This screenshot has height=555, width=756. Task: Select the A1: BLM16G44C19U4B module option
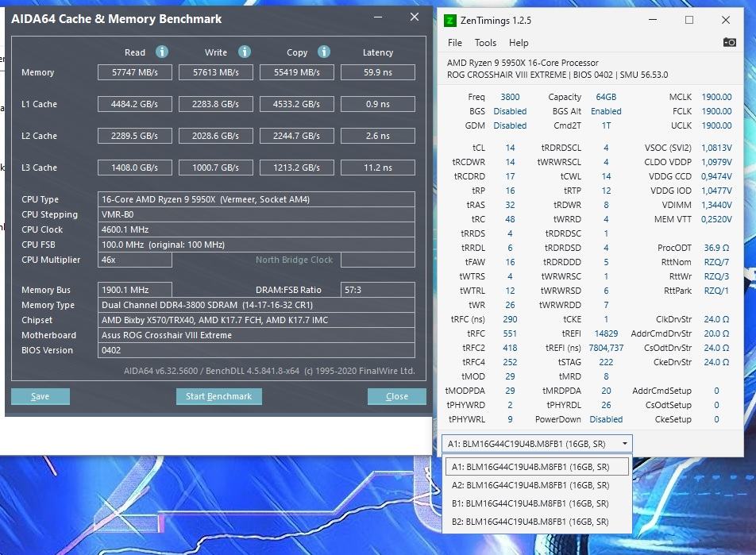point(537,467)
